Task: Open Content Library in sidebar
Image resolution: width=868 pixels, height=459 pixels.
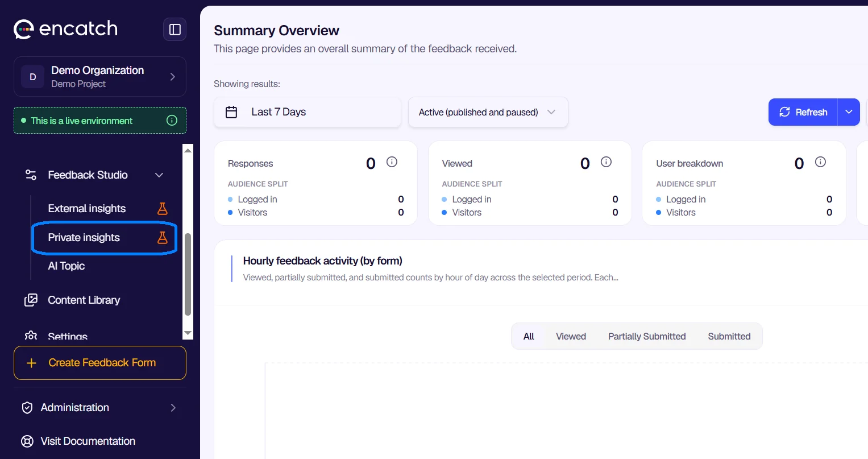Action: tap(84, 300)
